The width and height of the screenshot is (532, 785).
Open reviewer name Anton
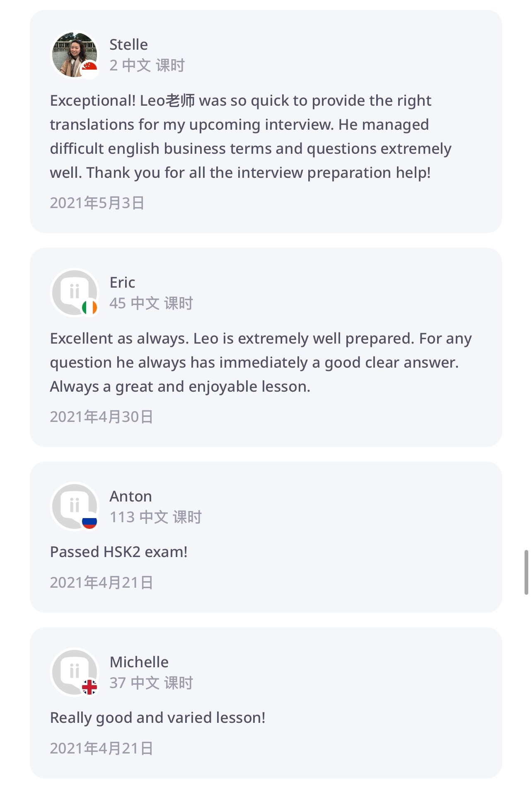[131, 496]
